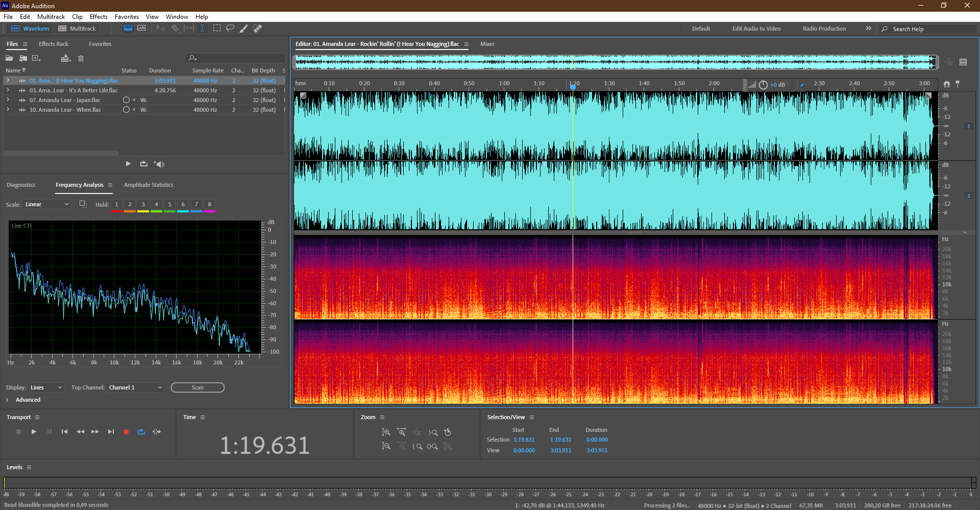Expand 01. Ama... file row arrow
The height and width of the screenshot is (510, 980).
[8, 81]
